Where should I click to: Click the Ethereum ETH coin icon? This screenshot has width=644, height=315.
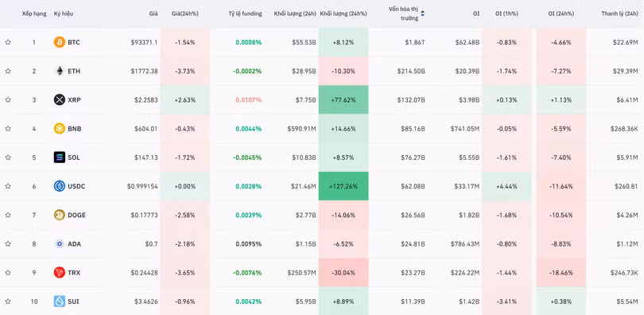tap(60, 71)
